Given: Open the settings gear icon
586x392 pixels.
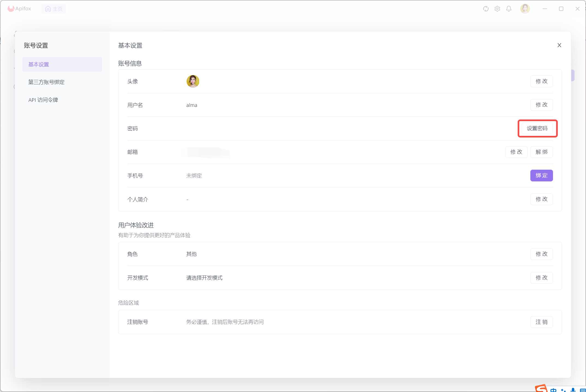Looking at the screenshot, I should 497,9.
